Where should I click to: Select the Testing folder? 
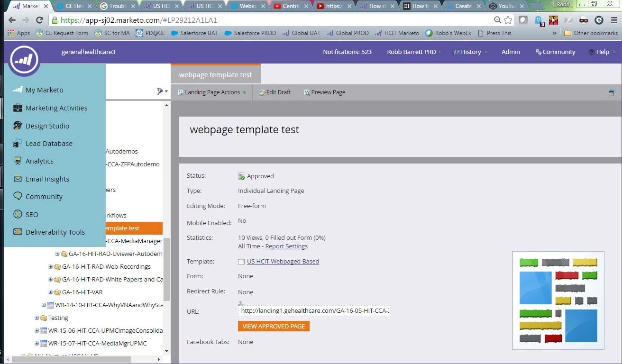58,318
